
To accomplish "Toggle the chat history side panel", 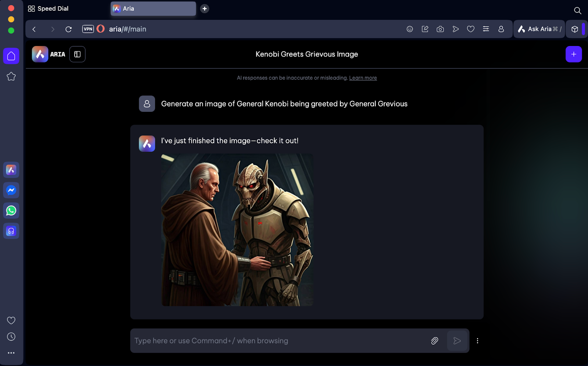I will pos(78,54).
